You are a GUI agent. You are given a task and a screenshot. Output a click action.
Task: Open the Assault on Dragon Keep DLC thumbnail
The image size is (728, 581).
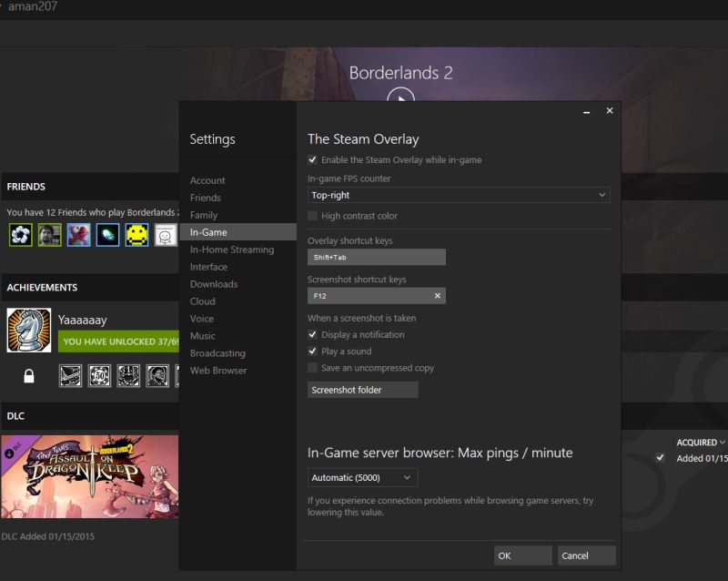[89, 476]
